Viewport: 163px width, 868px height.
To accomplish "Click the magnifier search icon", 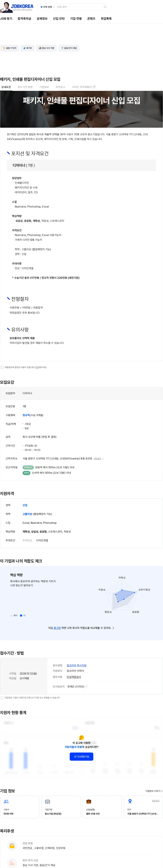I will coord(105,7).
